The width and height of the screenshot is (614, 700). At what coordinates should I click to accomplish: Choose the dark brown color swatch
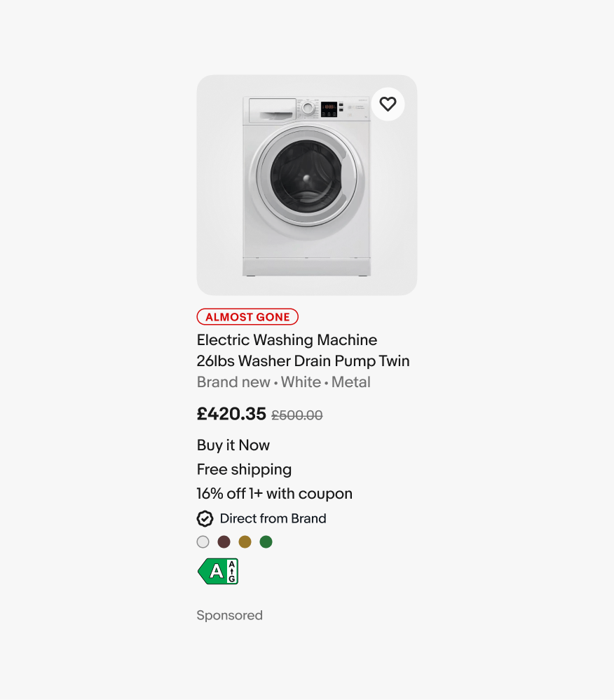tap(224, 541)
